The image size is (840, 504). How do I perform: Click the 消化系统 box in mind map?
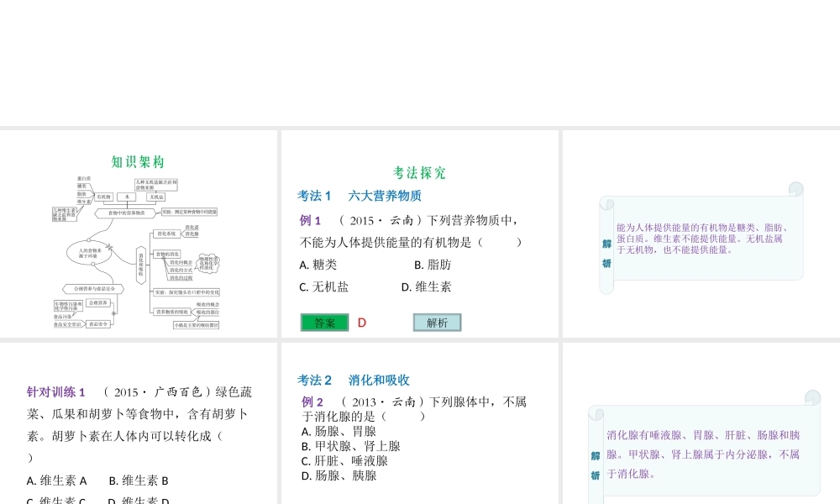pos(166,234)
